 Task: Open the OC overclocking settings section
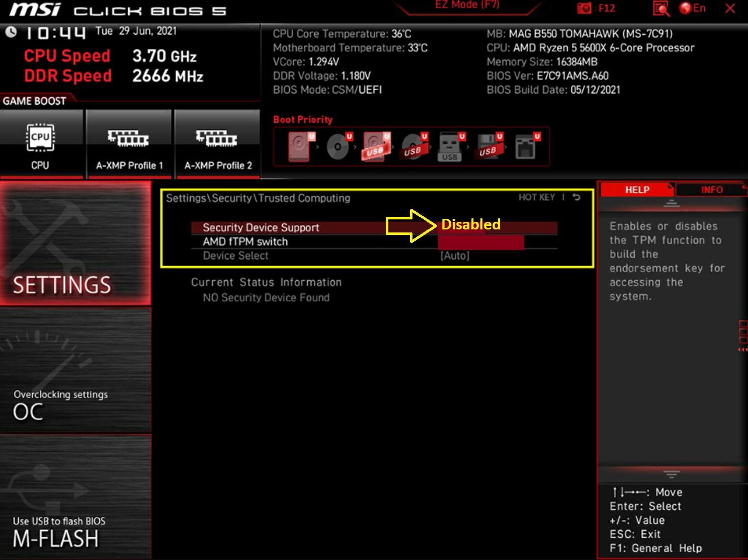pyautogui.click(x=75, y=370)
